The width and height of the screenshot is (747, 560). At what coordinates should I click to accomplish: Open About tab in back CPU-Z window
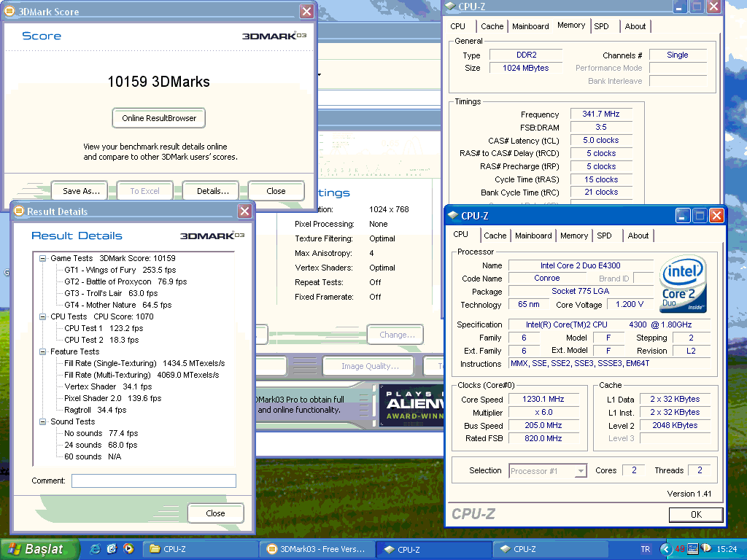(635, 26)
